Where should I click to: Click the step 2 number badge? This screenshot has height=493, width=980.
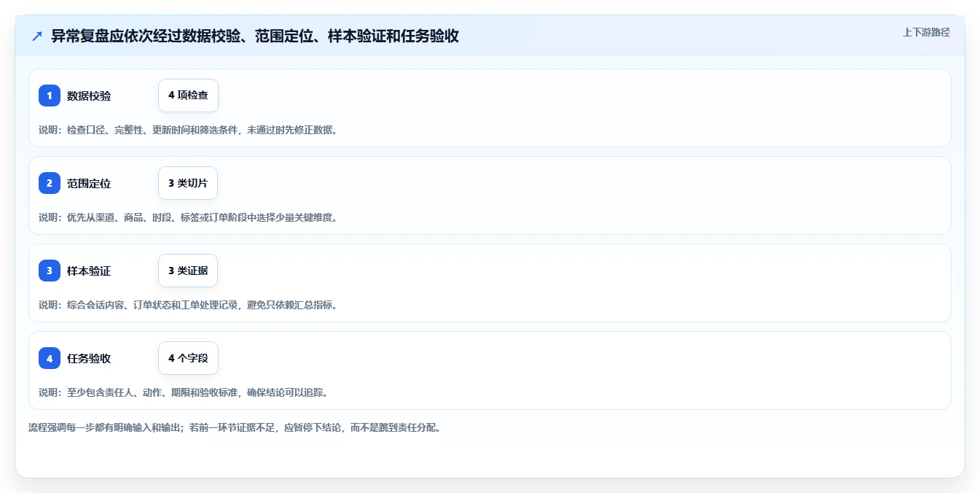50,183
